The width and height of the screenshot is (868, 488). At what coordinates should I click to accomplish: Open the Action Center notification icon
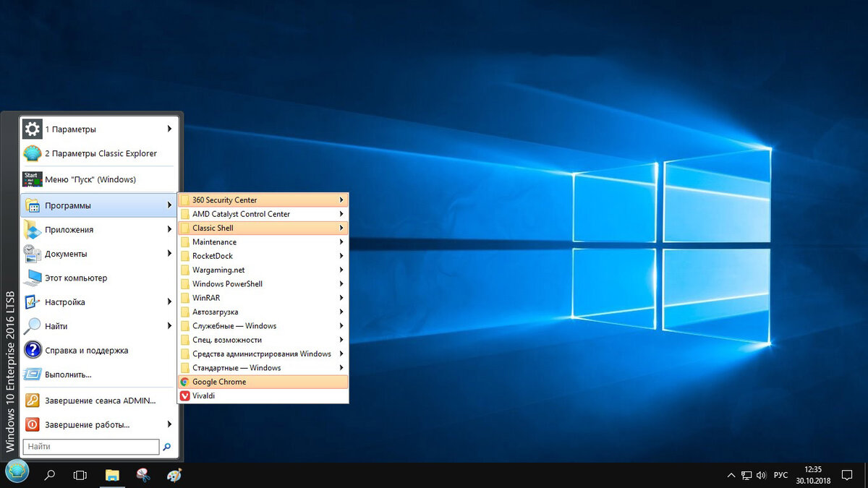[847, 475]
